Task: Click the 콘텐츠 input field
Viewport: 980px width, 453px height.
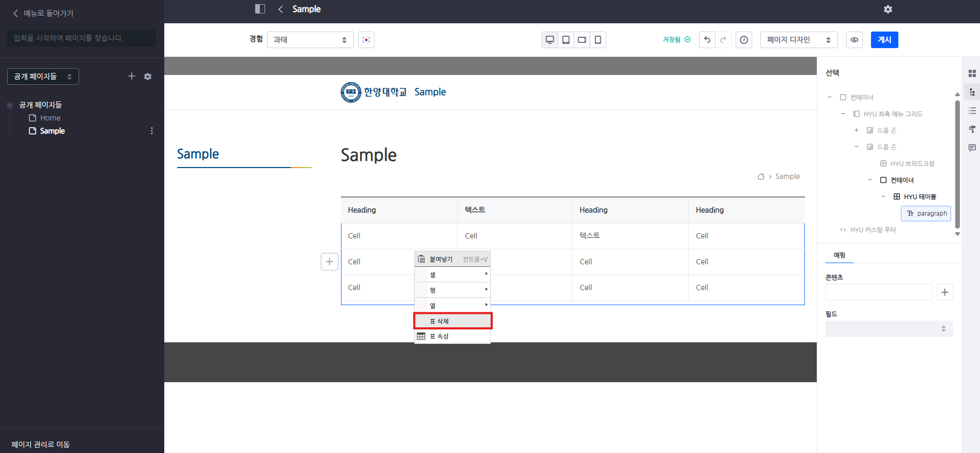Action: tap(878, 292)
